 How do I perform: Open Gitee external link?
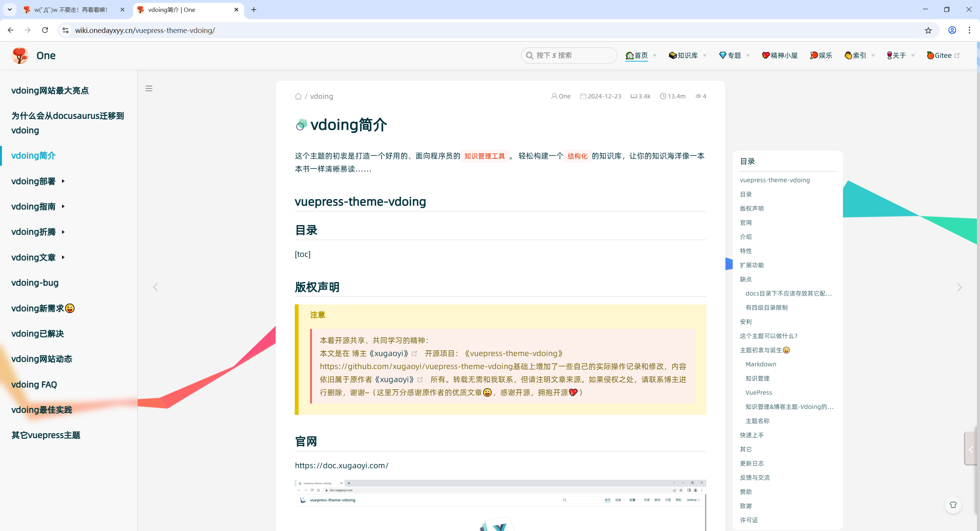pos(943,56)
